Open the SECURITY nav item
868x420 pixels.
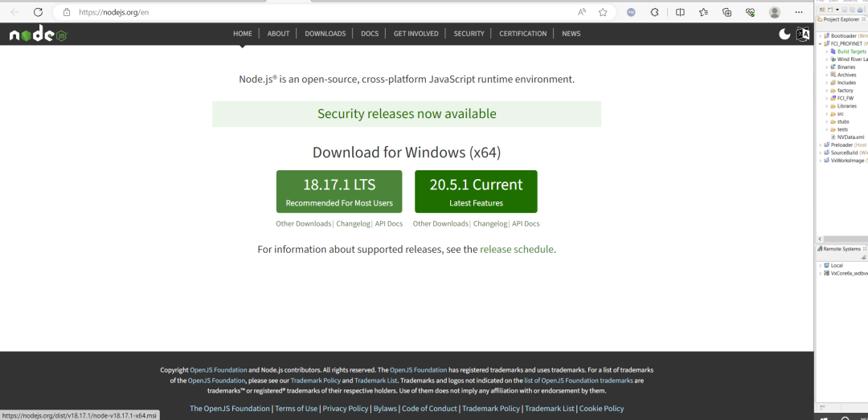tap(469, 34)
